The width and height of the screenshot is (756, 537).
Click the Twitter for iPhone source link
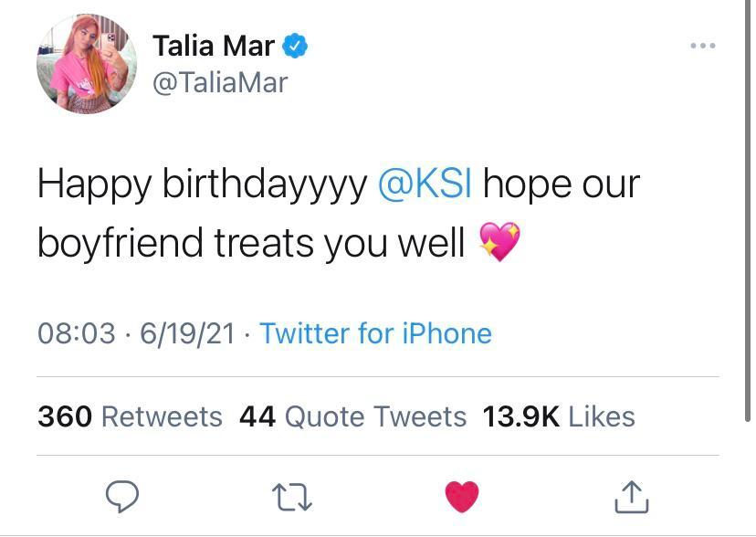pyautogui.click(x=378, y=333)
